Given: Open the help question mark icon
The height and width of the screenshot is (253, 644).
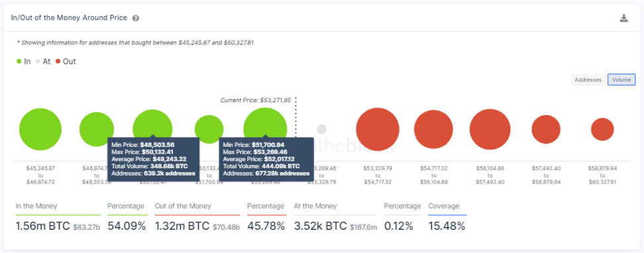Looking at the screenshot, I should point(136,18).
